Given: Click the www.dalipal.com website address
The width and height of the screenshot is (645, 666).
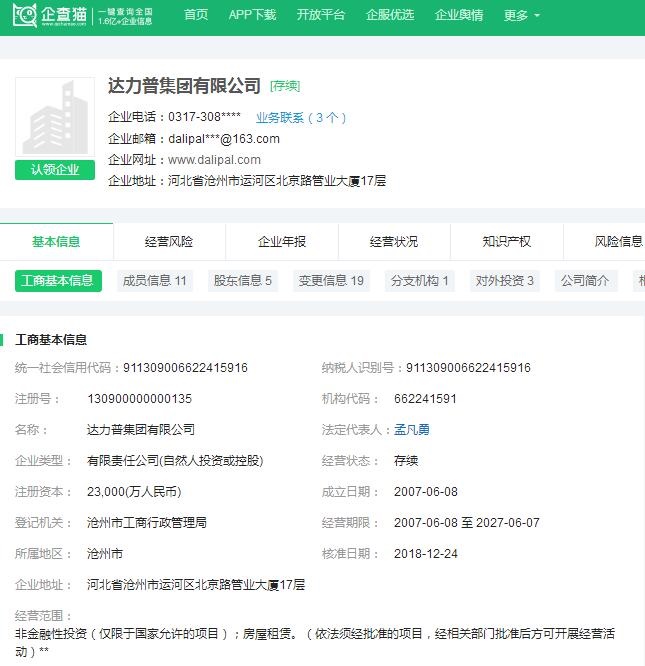Looking at the screenshot, I should (x=214, y=160).
